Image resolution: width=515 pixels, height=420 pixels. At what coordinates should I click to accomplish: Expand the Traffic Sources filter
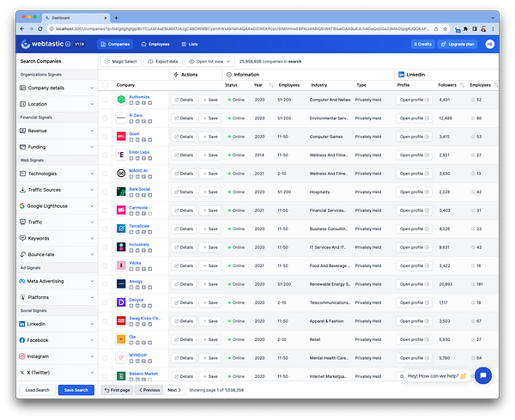tap(57, 190)
